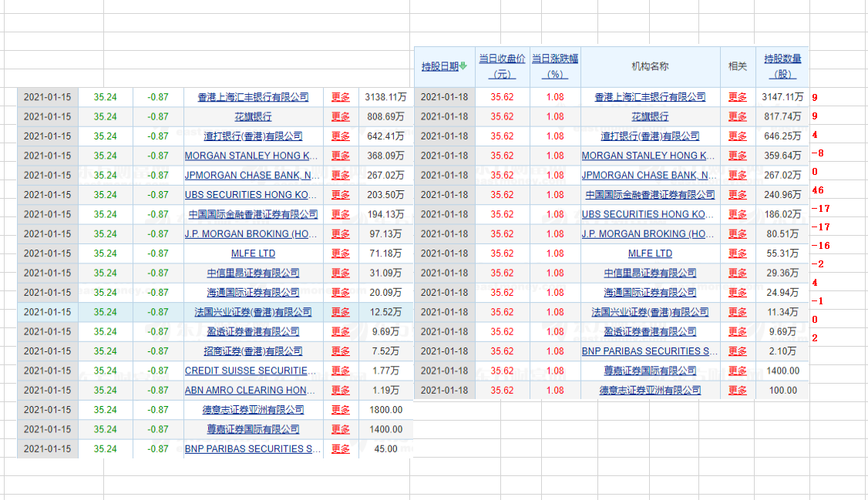Open 中国国际金融香港证券有限公司 in 2021-01-18 table

pos(650,195)
